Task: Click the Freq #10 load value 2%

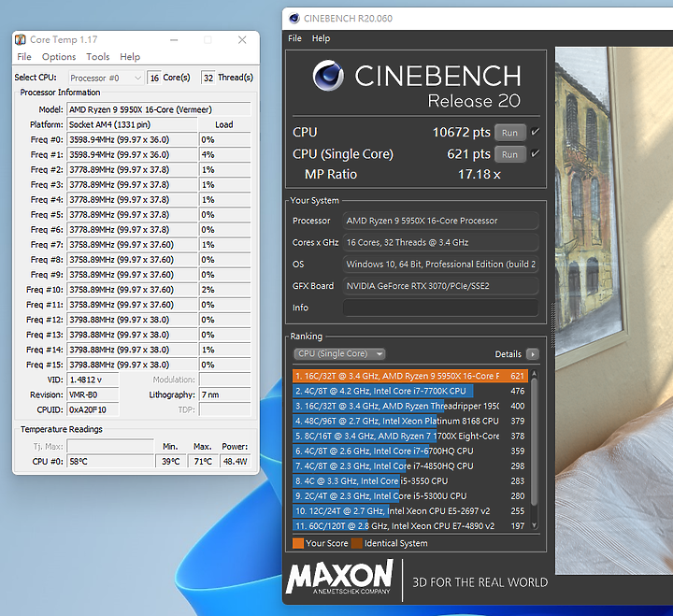Action: pos(225,290)
